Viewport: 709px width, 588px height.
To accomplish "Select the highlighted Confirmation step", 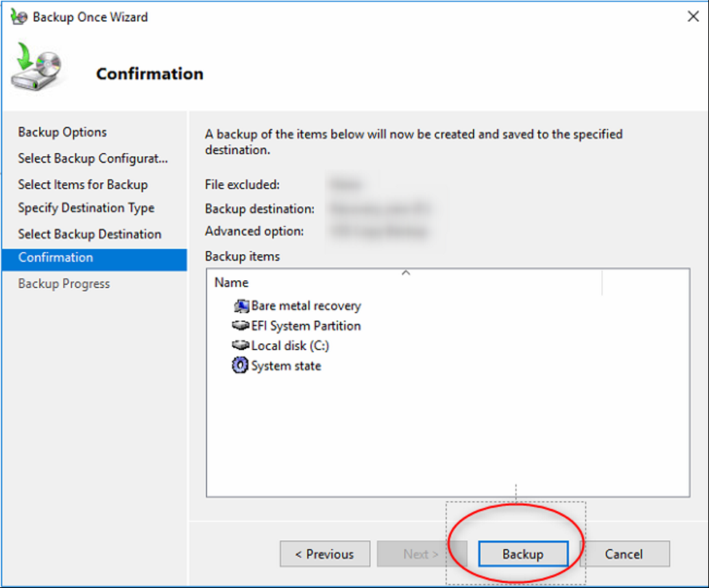I will (56, 258).
